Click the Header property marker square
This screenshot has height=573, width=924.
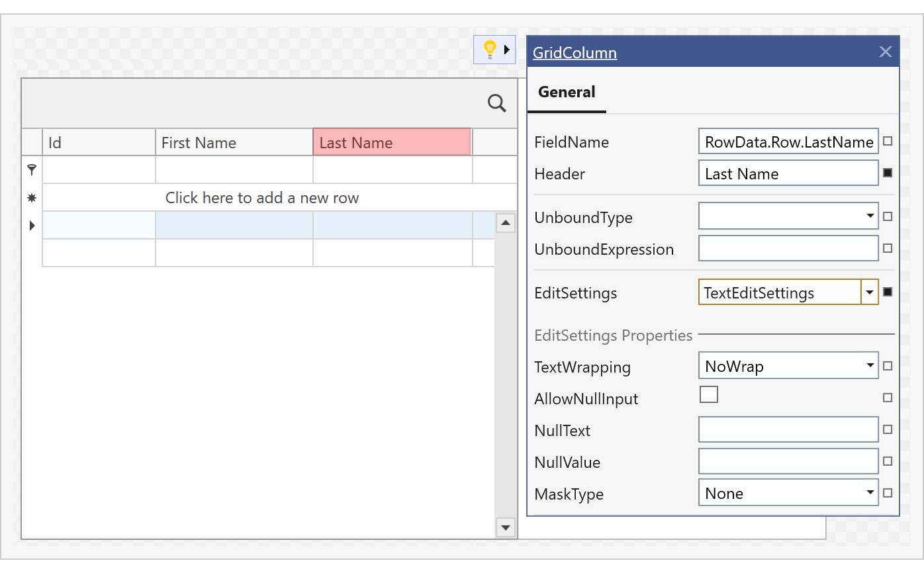pos(888,173)
